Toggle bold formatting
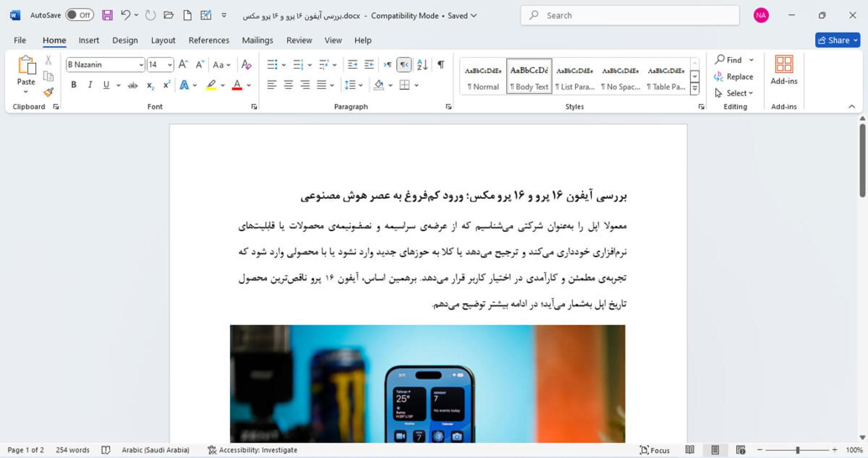The height and width of the screenshot is (458, 868). tap(74, 85)
